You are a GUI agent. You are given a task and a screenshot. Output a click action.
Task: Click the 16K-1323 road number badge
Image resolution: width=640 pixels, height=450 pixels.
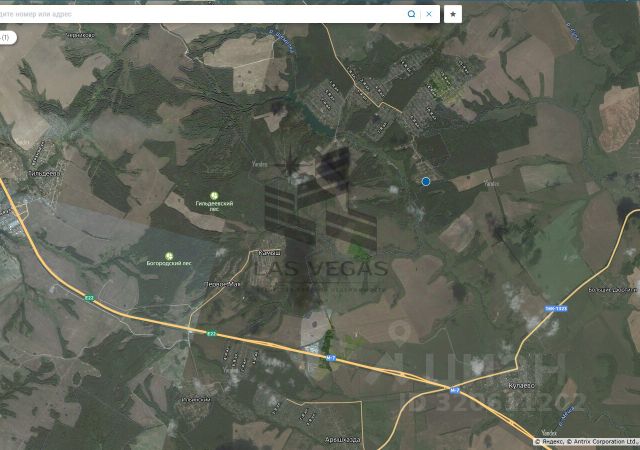point(556,309)
